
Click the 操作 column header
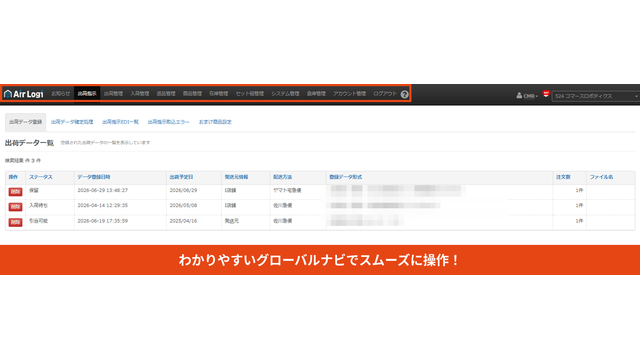[13, 177]
